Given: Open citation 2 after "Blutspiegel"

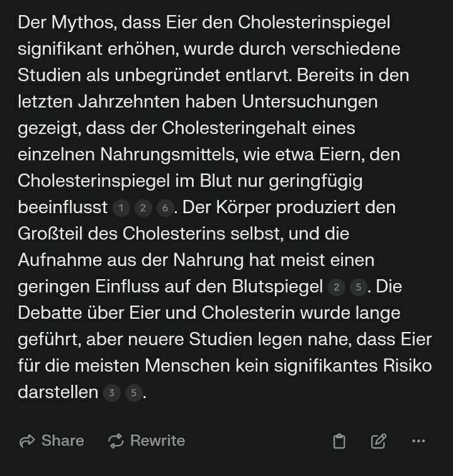Looking at the screenshot, I should coord(337,287).
